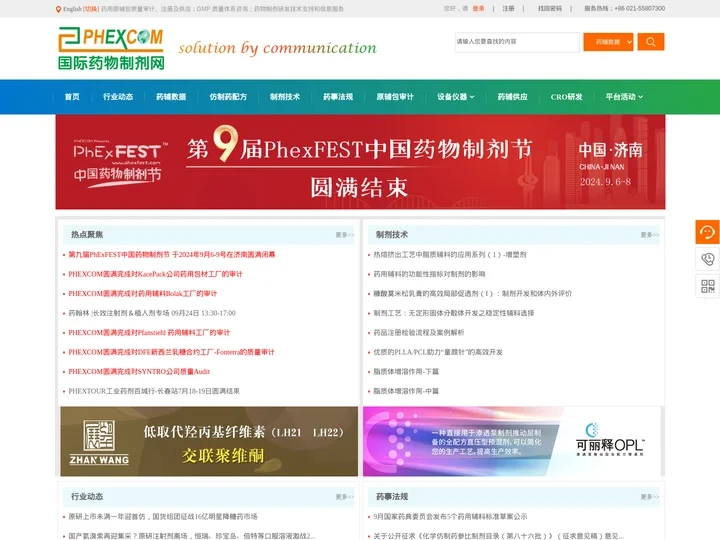Click the 登录 login link
720x540 pixels.
pyautogui.click(x=478, y=9)
